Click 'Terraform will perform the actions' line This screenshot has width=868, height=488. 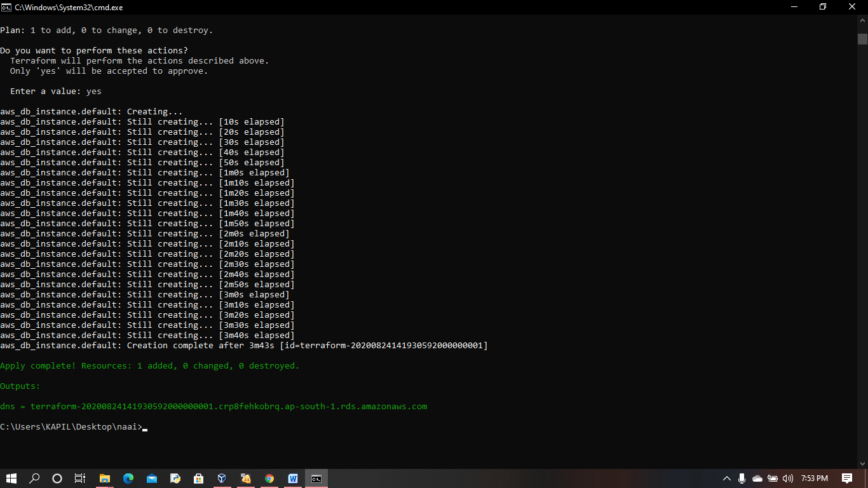coord(140,61)
